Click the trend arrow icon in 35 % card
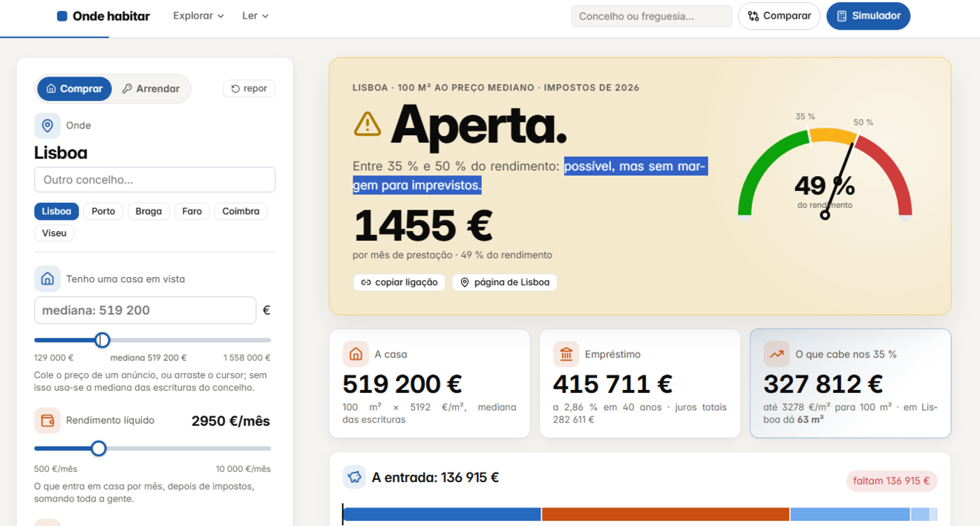Screen dimensions: 980x526 point(777,354)
